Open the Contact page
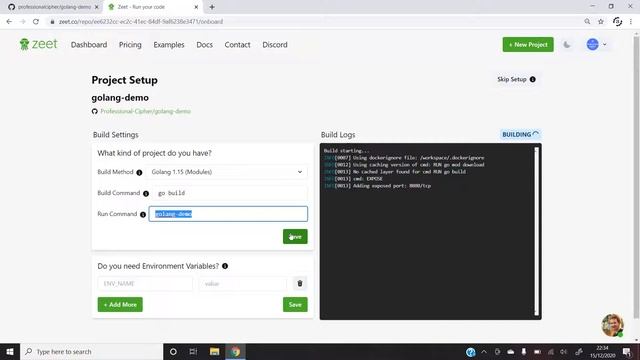Screen dimensions: 640x360 click(x=238, y=44)
